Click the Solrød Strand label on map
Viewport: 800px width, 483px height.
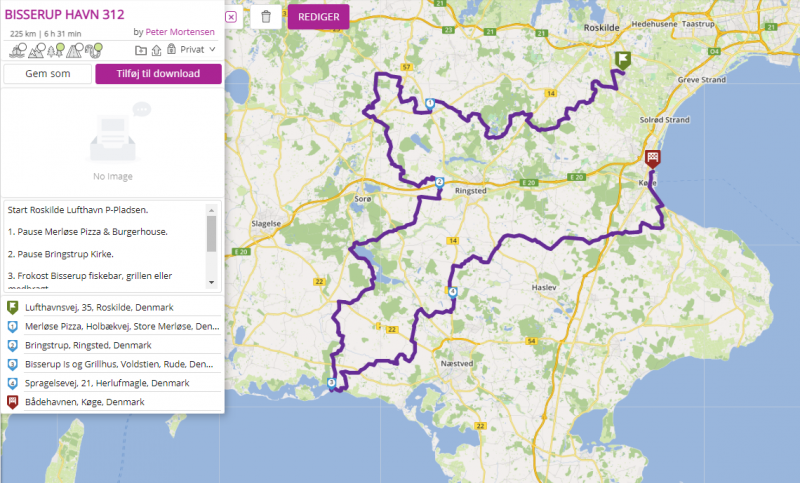(x=664, y=120)
